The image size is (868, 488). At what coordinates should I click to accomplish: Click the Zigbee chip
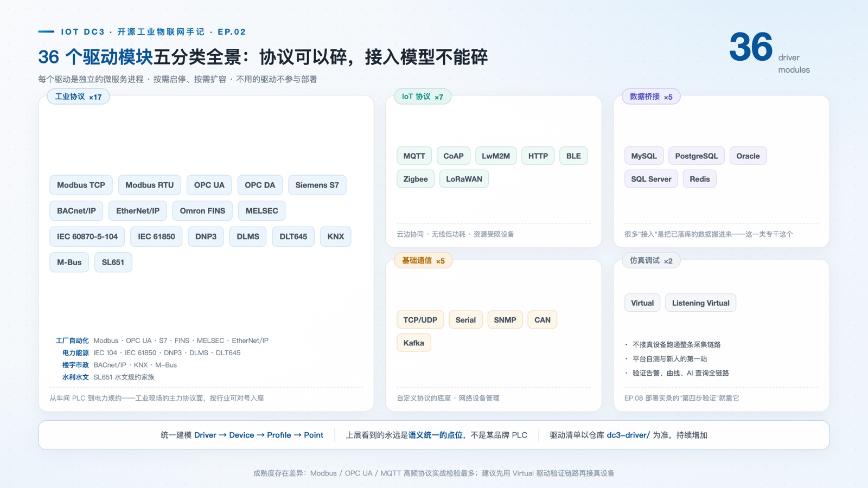[x=416, y=179]
